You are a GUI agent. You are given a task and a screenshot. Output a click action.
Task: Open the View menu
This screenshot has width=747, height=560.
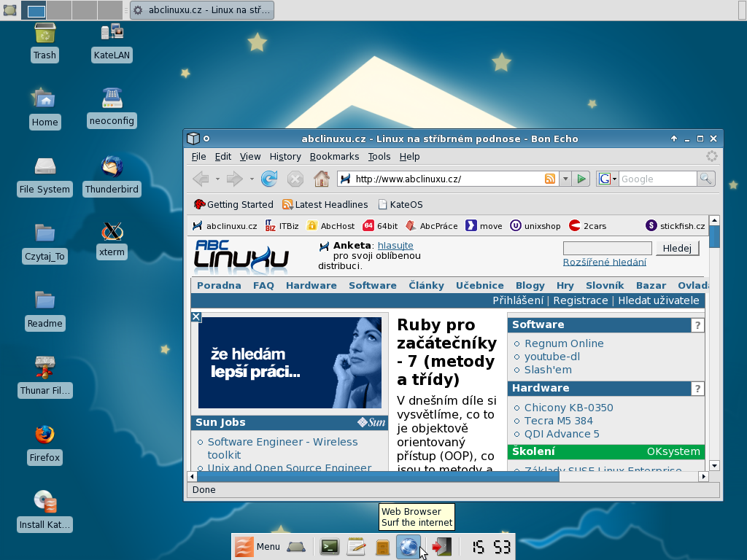(x=250, y=157)
